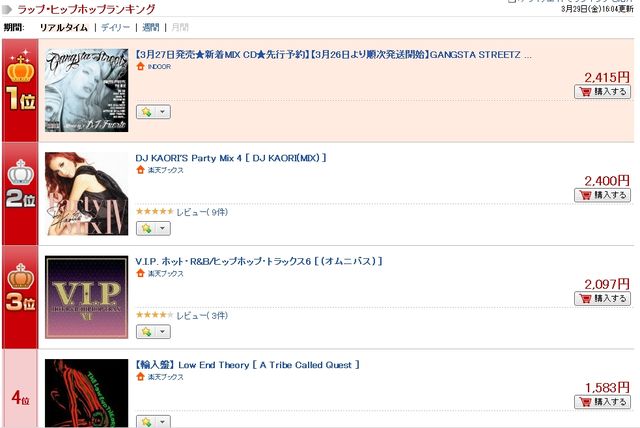Click the gold crown 1位 rank icon
Image resolution: width=640 pixels, height=428 pixels.
tap(20, 80)
